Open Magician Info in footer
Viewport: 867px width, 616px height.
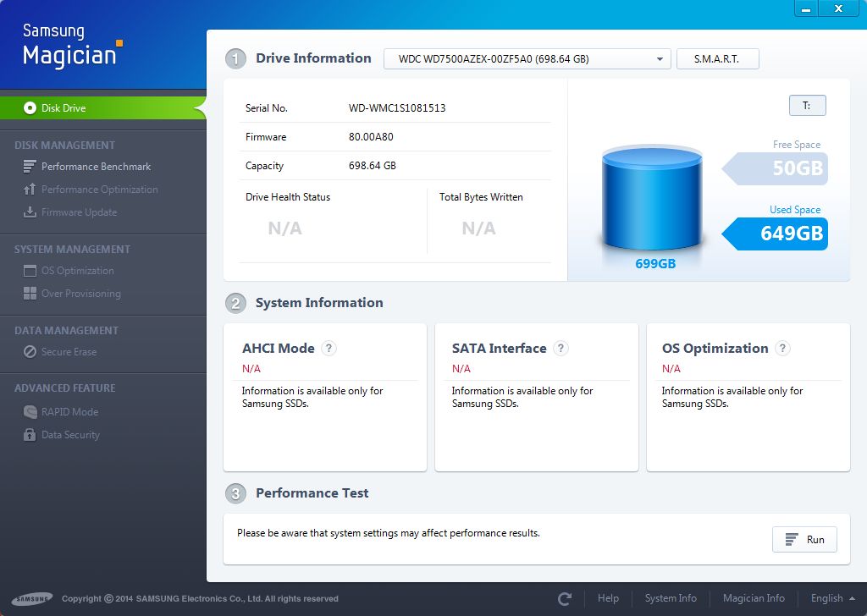(754, 598)
